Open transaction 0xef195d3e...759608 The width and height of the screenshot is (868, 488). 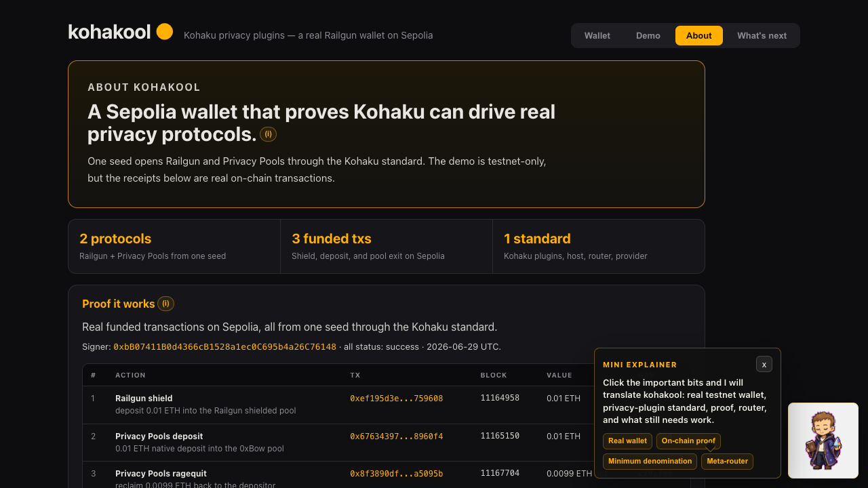(x=396, y=399)
